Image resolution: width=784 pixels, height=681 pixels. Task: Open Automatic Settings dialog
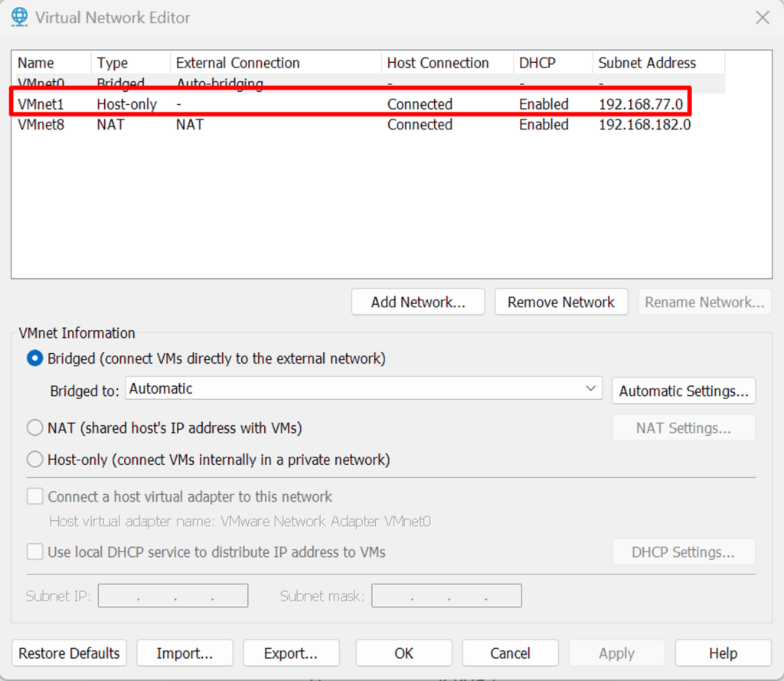click(684, 390)
